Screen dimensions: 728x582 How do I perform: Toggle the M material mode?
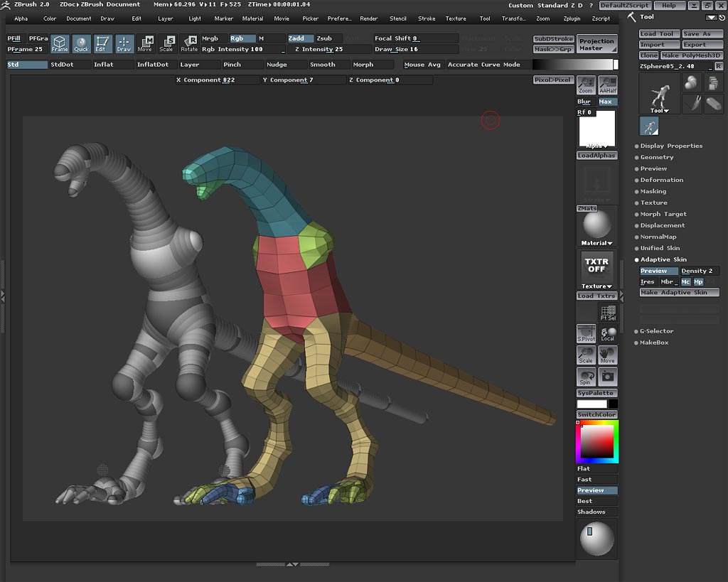pyautogui.click(x=271, y=38)
